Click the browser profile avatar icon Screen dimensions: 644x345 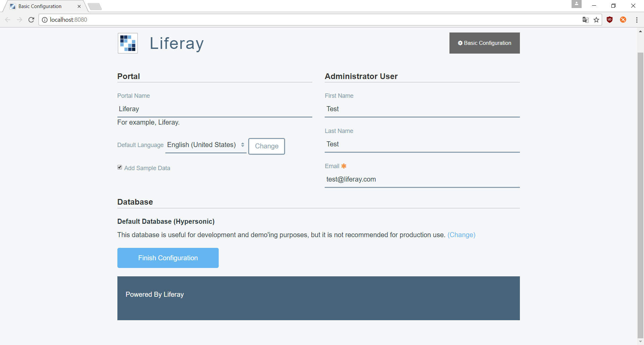pos(577,4)
